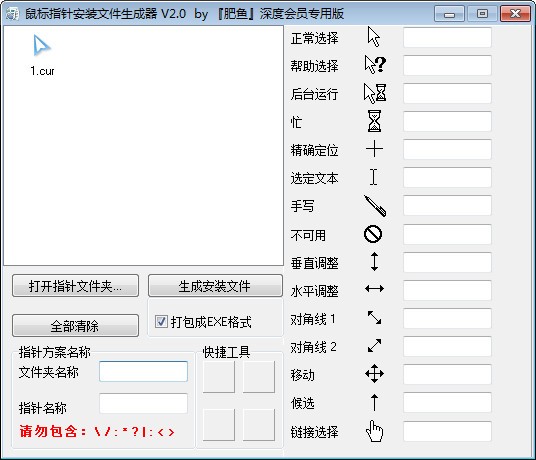This screenshot has height=460, width=536.
Task: Click the Move four-arrow cursor icon
Action: (374, 374)
